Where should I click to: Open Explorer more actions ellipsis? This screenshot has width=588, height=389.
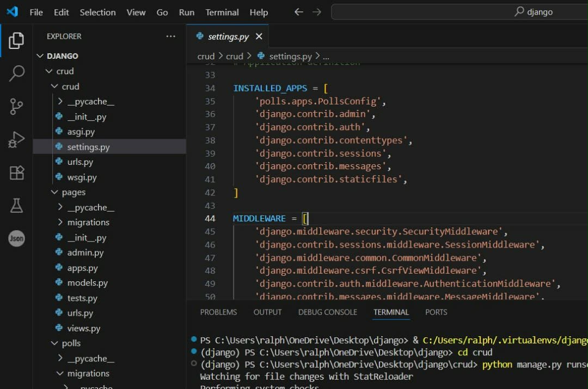[x=170, y=36]
